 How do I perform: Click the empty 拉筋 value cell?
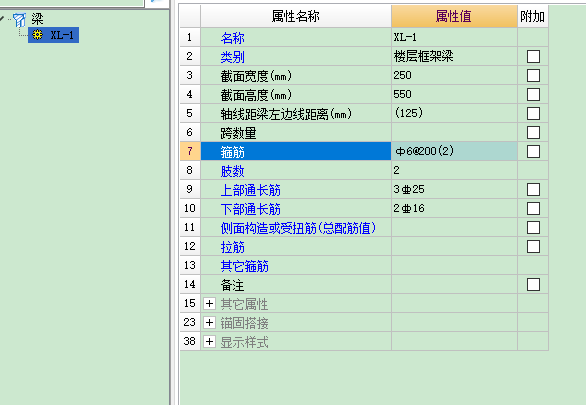pos(454,247)
